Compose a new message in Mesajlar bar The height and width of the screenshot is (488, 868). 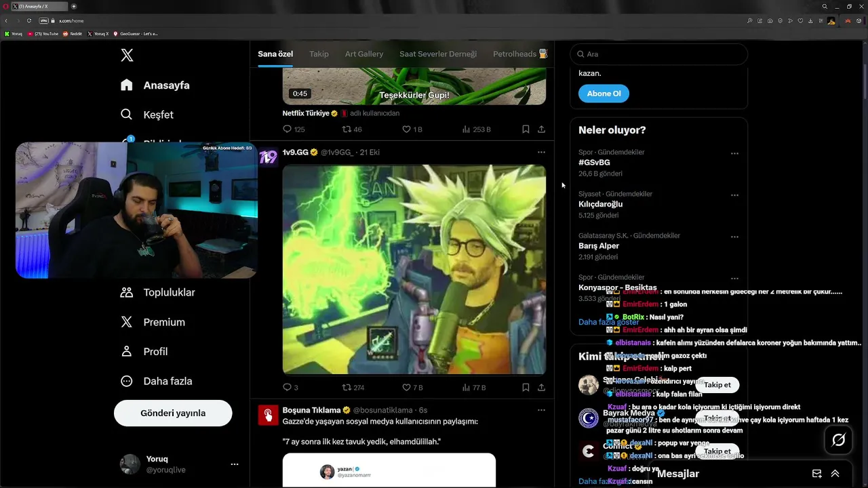point(817,474)
